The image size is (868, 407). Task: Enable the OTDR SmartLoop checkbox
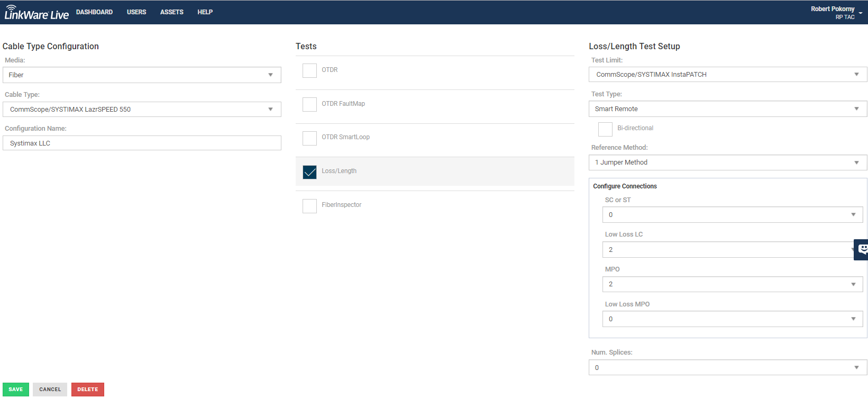pos(309,138)
